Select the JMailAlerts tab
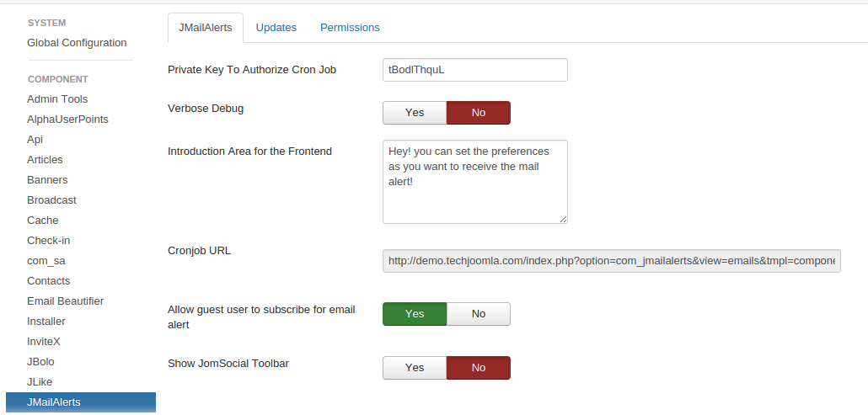This screenshot has width=868, height=415. click(x=206, y=28)
